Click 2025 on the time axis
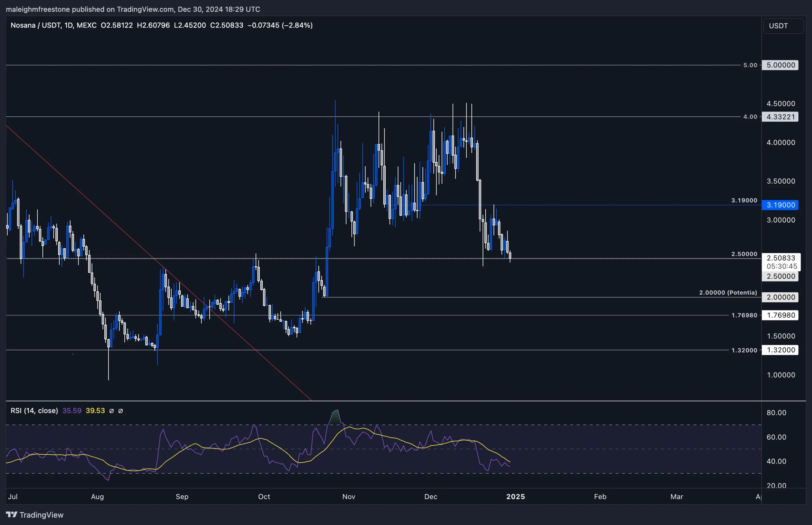The width and height of the screenshot is (812, 525). [x=516, y=497]
